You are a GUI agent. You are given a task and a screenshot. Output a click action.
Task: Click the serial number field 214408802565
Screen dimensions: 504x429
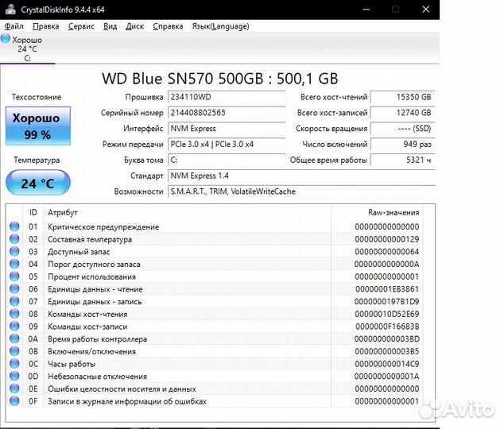coord(227,113)
